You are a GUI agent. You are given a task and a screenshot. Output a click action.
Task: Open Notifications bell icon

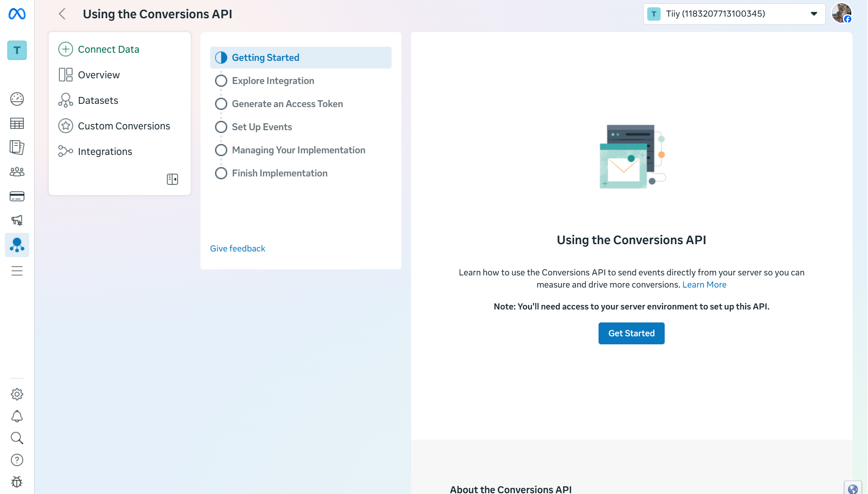tap(17, 416)
